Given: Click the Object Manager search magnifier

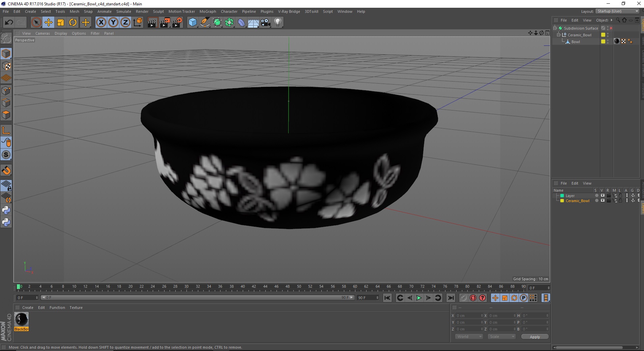Looking at the screenshot, I should (618, 20).
